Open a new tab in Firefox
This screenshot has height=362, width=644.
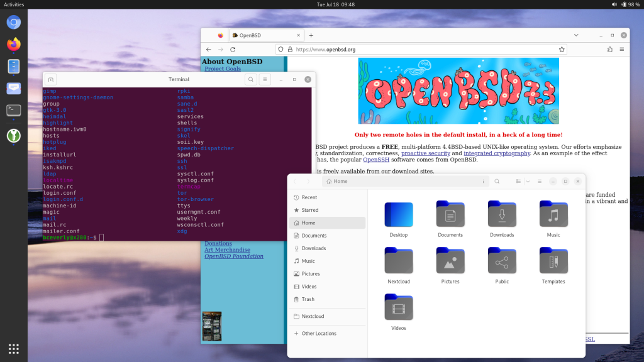tap(311, 35)
